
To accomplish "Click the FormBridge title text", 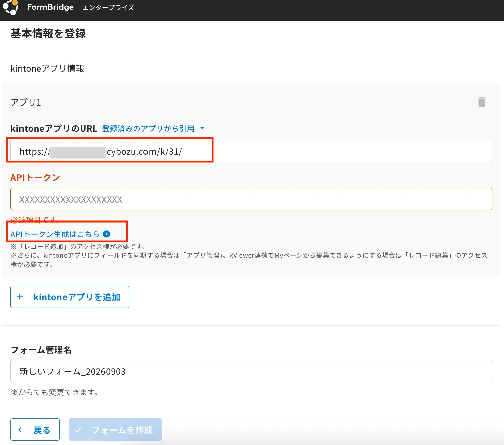I will point(50,7).
